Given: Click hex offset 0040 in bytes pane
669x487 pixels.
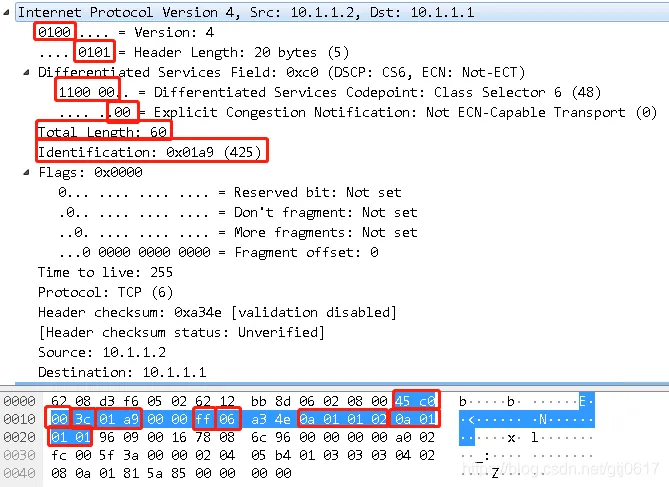Looking at the screenshot, I should (x=19, y=473).
